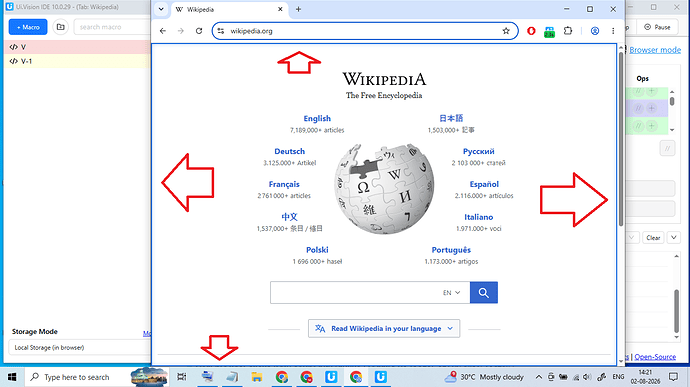Viewport: 690px width, 387px height.
Task: Open Polski Wikipedia link
Action: pos(317,250)
